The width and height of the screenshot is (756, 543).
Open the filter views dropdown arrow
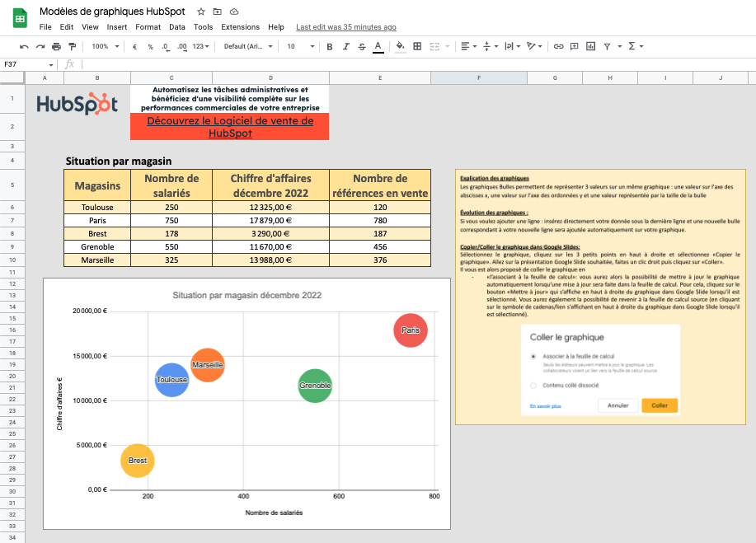(x=619, y=47)
